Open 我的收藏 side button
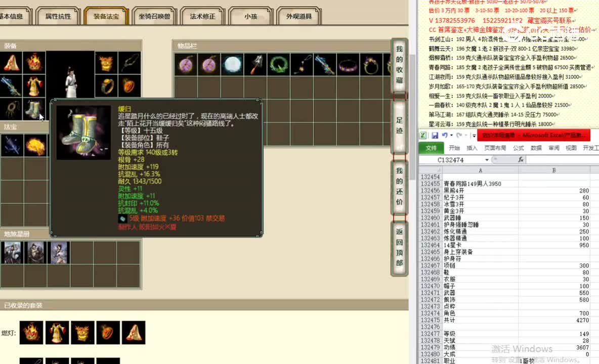This screenshot has width=599, height=364. 399,65
